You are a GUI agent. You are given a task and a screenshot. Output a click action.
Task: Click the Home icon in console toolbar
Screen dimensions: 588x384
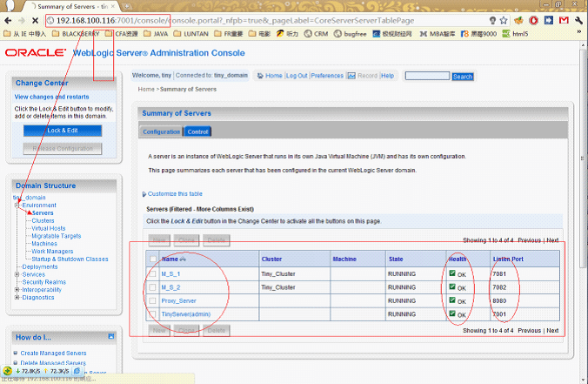coord(260,76)
